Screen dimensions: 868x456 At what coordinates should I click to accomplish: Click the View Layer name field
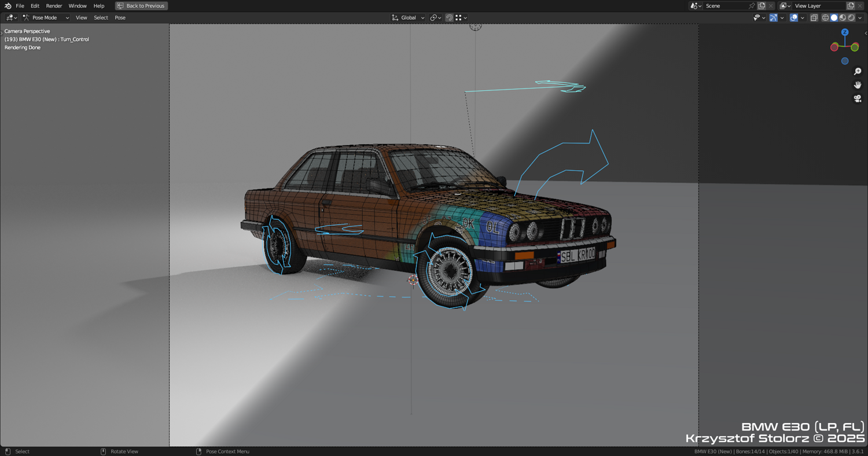pyautogui.click(x=818, y=6)
